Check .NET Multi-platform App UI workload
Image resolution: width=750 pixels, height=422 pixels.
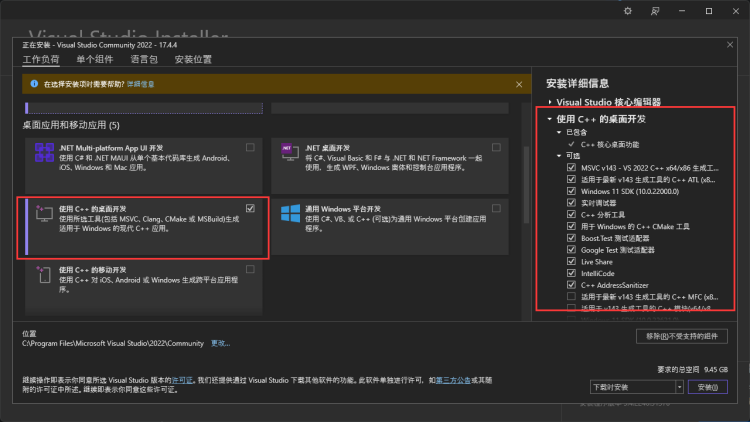250,147
